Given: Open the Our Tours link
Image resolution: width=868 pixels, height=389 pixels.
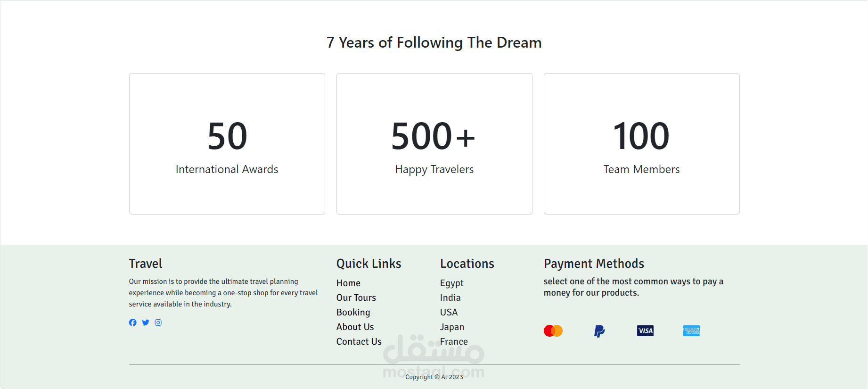Looking at the screenshot, I should click(x=356, y=298).
